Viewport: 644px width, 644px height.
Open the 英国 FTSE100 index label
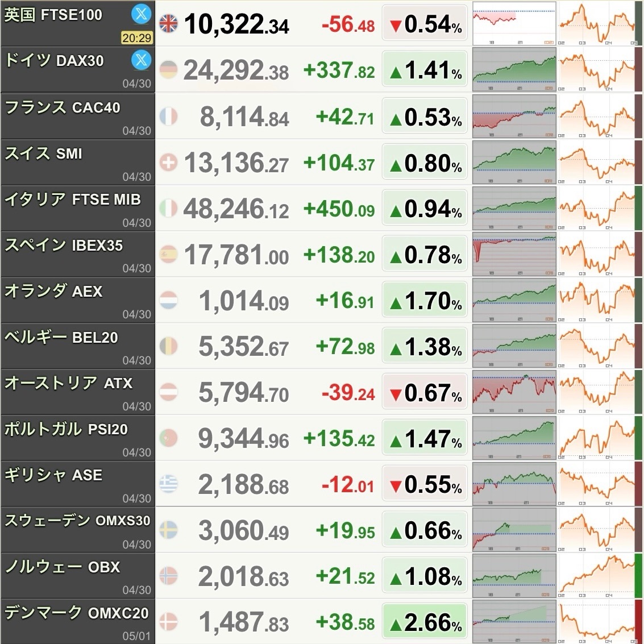(x=53, y=15)
